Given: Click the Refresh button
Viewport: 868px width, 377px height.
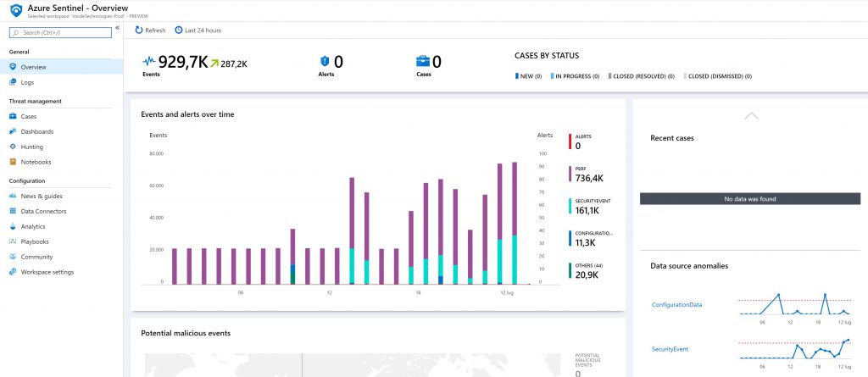Looking at the screenshot, I should [x=151, y=30].
